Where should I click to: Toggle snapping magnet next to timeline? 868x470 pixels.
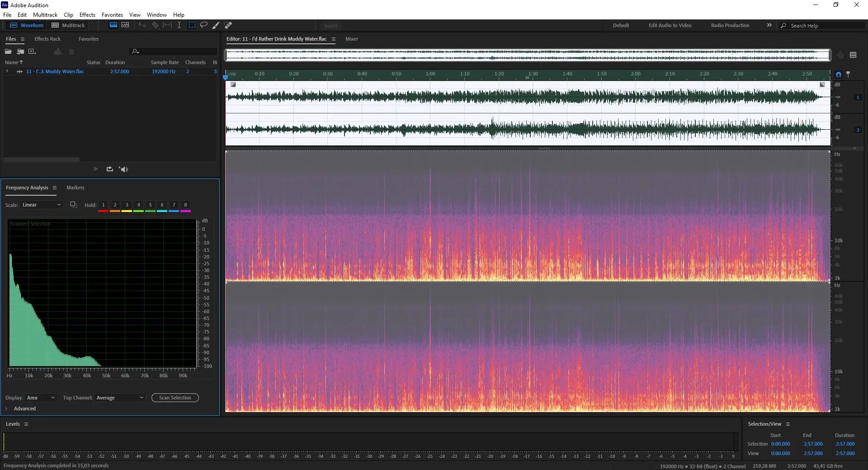[x=839, y=75]
